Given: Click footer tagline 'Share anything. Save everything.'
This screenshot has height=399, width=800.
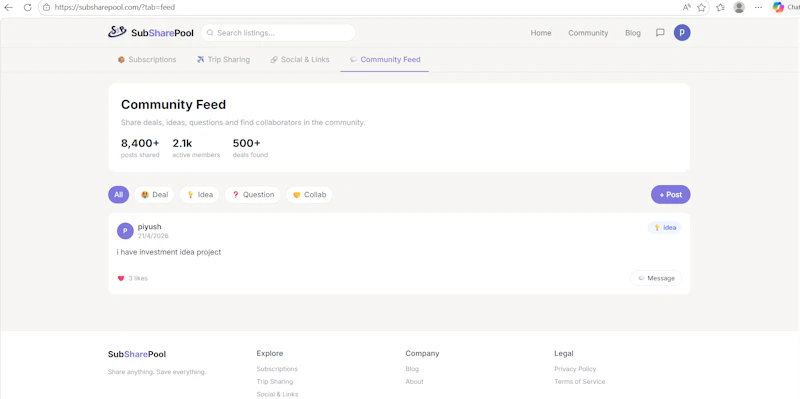Looking at the screenshot, I should tap(157, 372).
